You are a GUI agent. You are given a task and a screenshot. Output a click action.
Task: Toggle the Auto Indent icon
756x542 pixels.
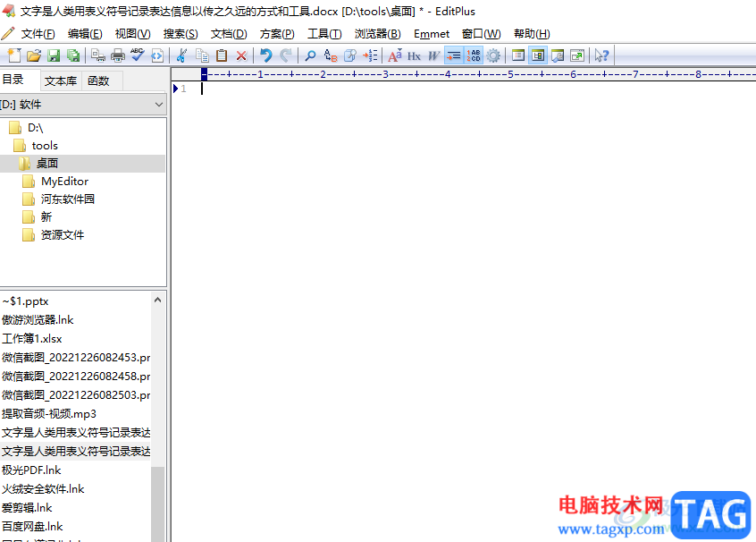point(454,55)
